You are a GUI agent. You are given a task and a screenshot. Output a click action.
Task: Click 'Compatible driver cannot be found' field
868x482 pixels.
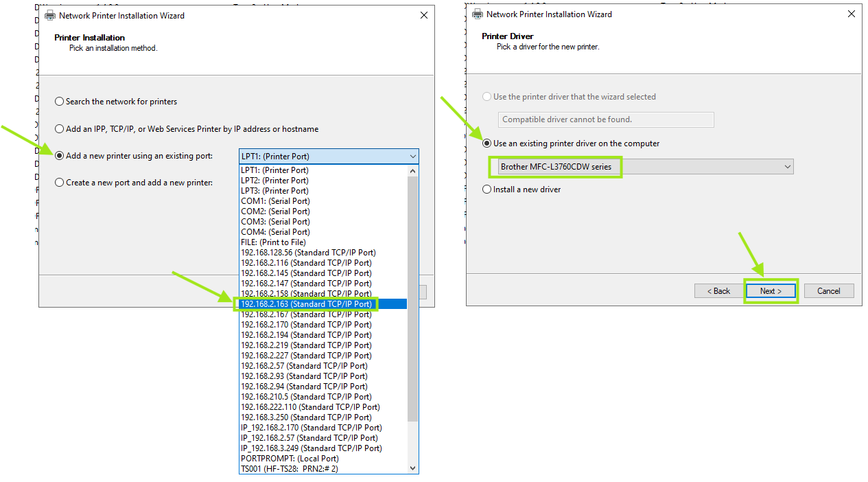coord(605,119)
